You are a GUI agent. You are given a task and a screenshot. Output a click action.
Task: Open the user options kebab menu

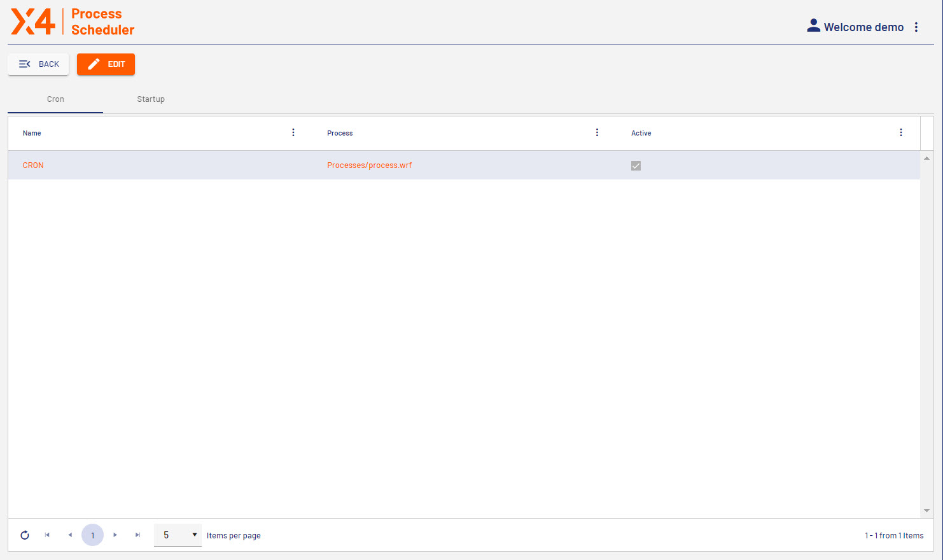tap(916, 27)
